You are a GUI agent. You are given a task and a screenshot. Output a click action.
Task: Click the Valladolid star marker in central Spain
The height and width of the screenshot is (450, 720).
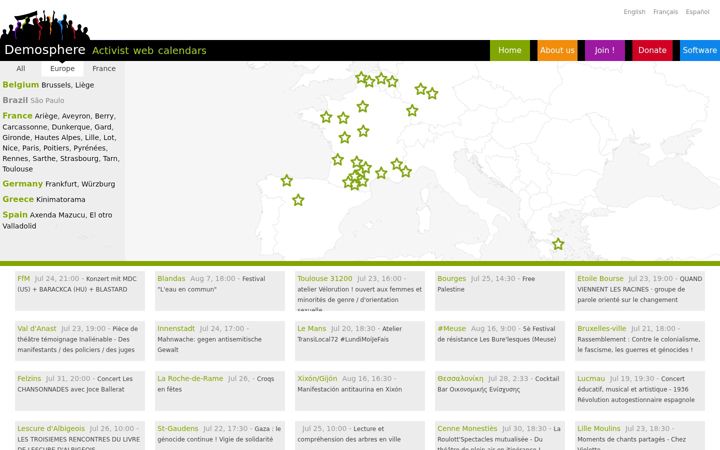point(298,200)
